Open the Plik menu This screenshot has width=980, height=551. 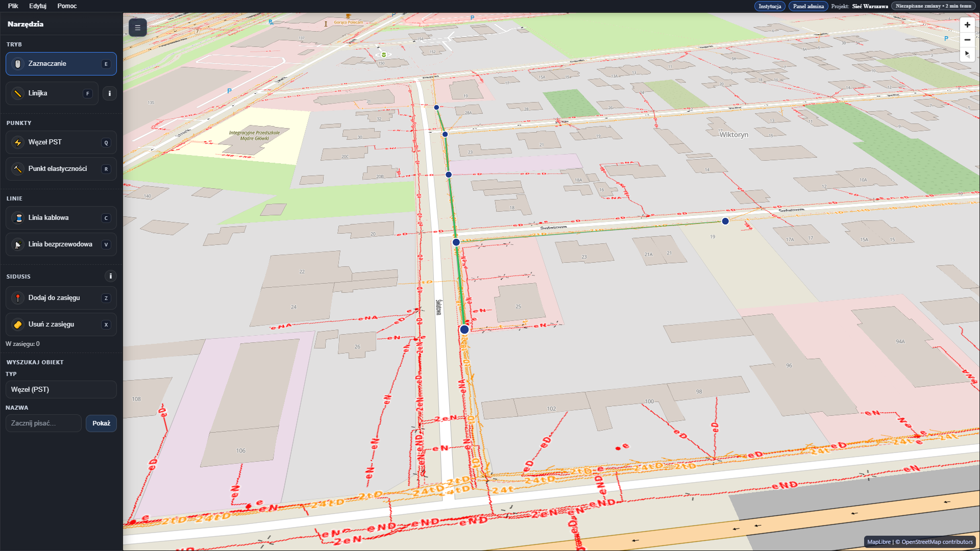click(x=13, y=6)
